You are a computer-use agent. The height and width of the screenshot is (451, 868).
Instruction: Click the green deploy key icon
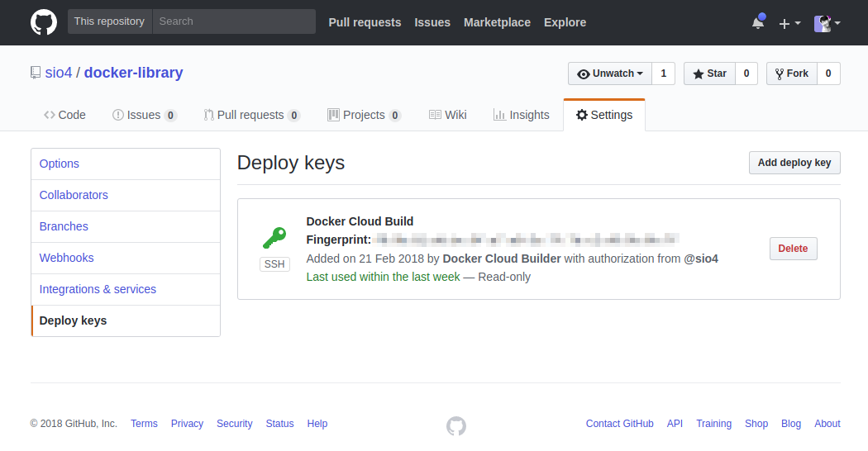274,238
